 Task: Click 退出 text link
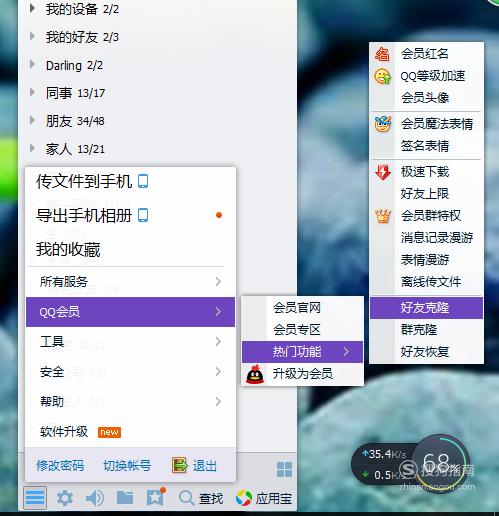tap(205, 466)
